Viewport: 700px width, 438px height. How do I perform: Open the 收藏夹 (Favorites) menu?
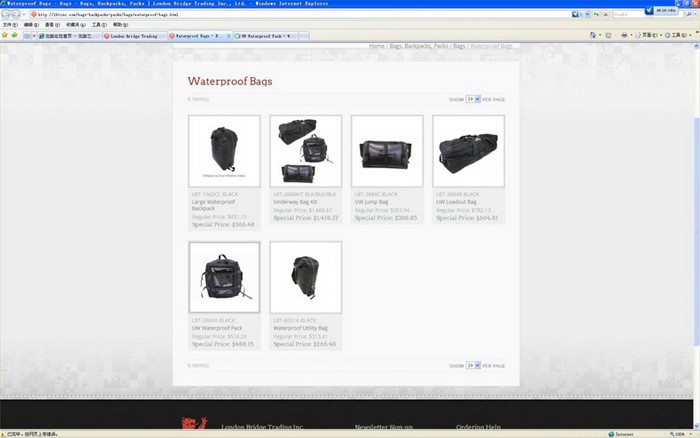tap(76, 25)
